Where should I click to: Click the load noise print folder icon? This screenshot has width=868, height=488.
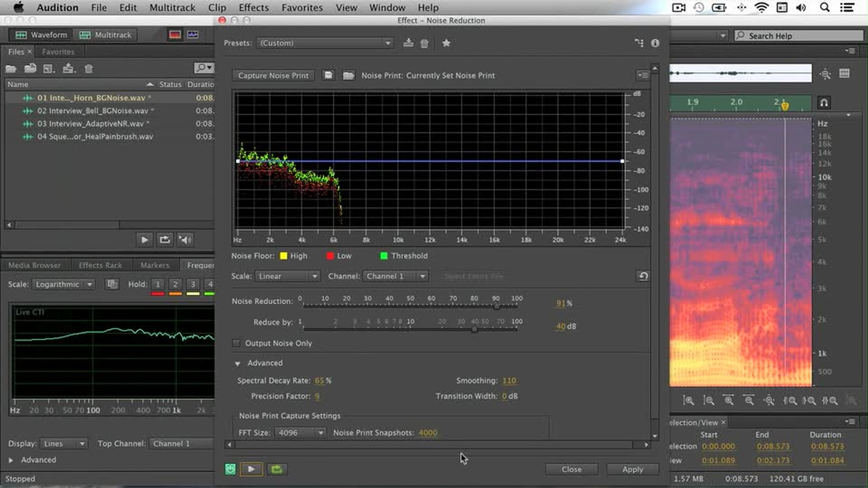348,75
